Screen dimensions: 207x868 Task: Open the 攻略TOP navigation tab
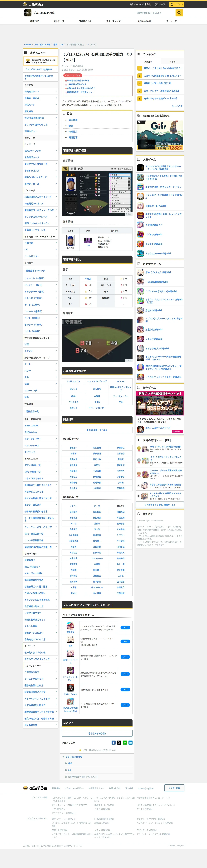click(x=34, y=21)
